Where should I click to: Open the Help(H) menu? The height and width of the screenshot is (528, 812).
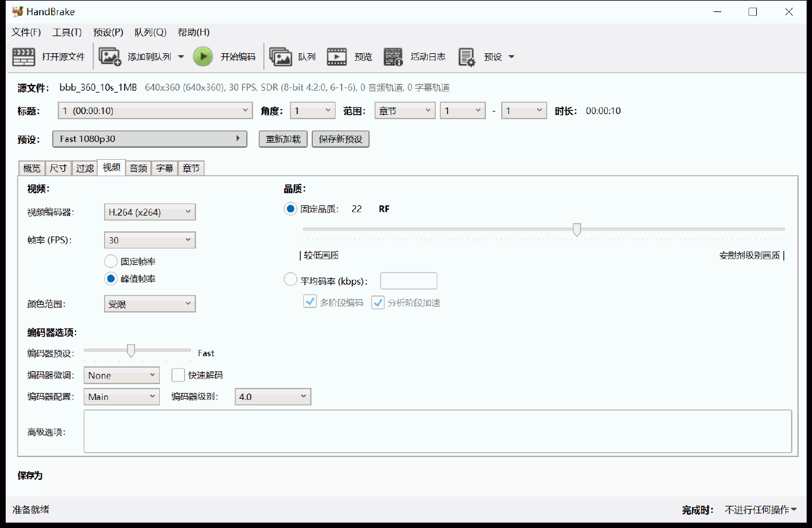pos(193,32)
